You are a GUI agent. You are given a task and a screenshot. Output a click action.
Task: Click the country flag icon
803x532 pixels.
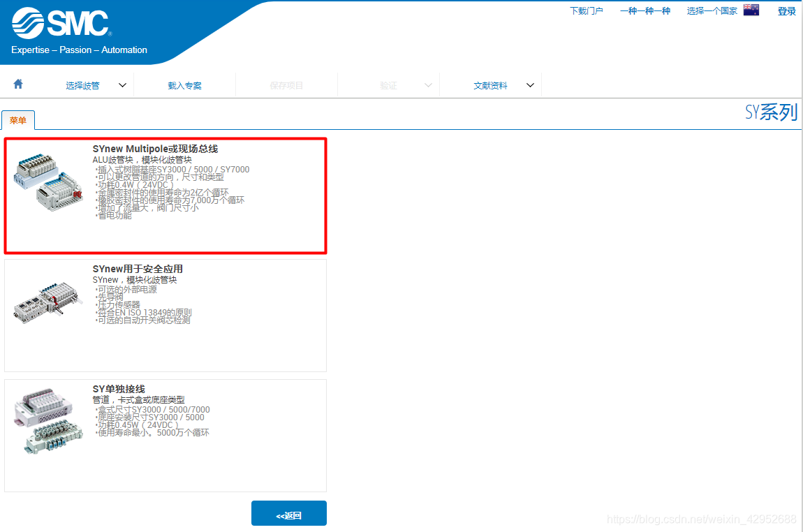click(751, 10)
